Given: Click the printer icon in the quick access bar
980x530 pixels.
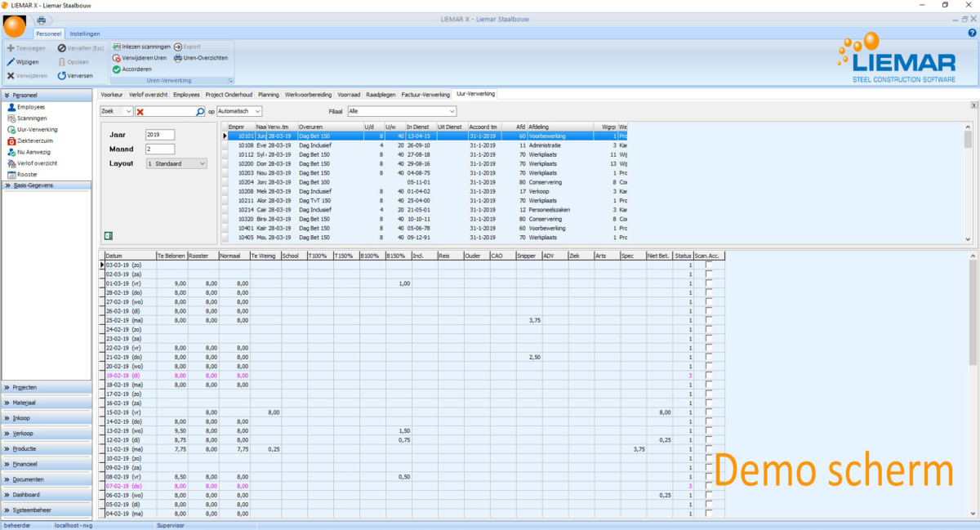Looking at the screenshot, I should (x=41, y=20).
